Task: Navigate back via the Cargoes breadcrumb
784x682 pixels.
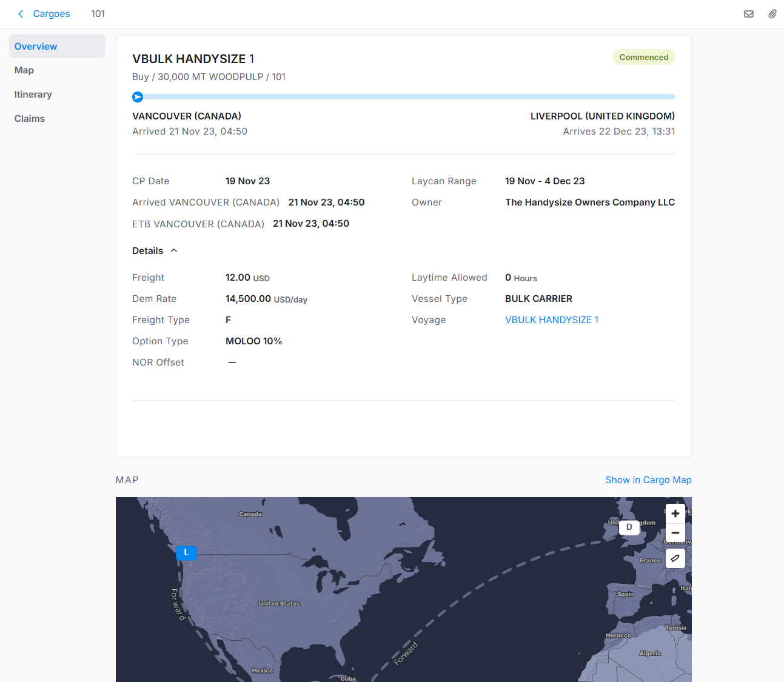Action: (x=52, y=14)
